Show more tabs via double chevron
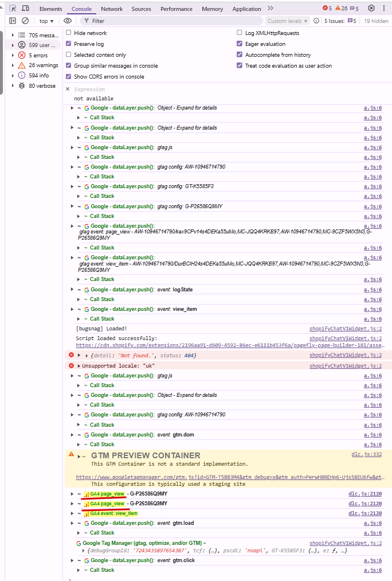 (271, 8)
